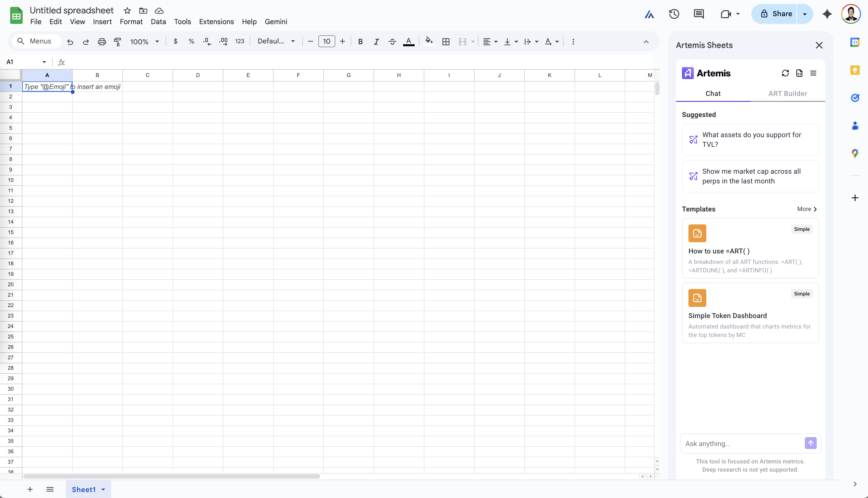The height and width of the screenshot is (498, 868).
Task: Open Google Keep in side panel
Action: point(855,71)
